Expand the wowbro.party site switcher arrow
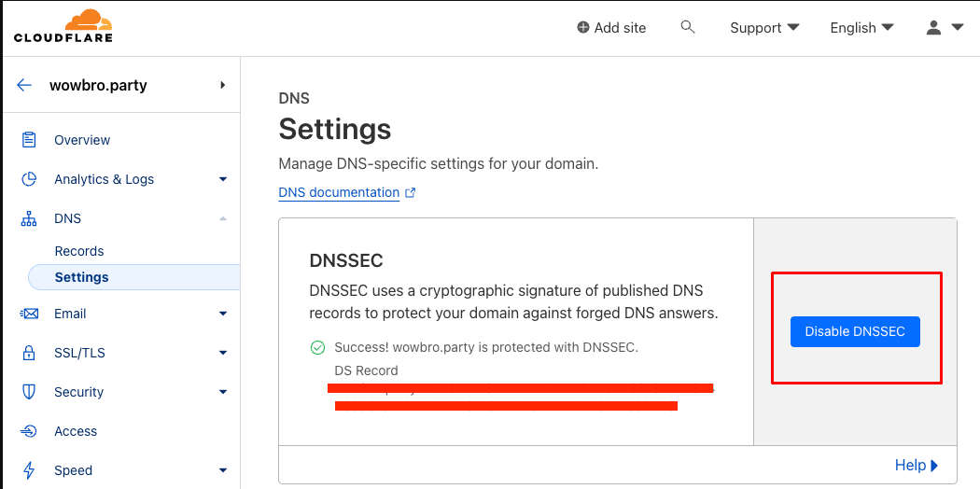 tap(222, 85)
